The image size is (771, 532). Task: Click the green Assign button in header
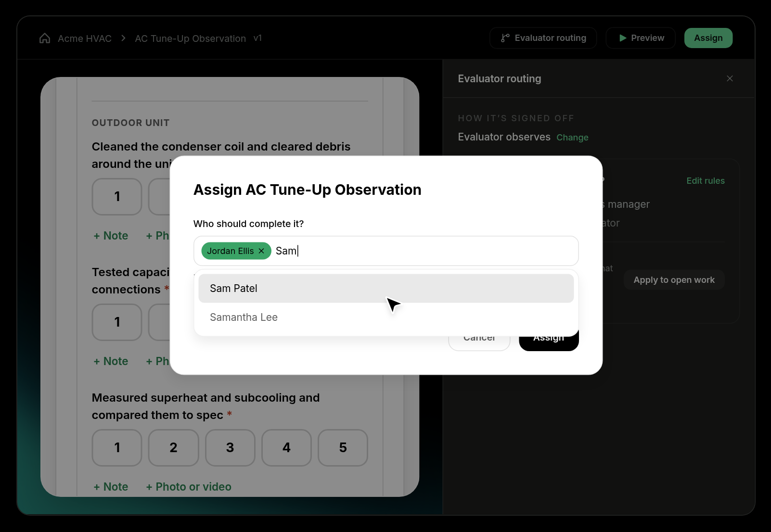point(708,38)
